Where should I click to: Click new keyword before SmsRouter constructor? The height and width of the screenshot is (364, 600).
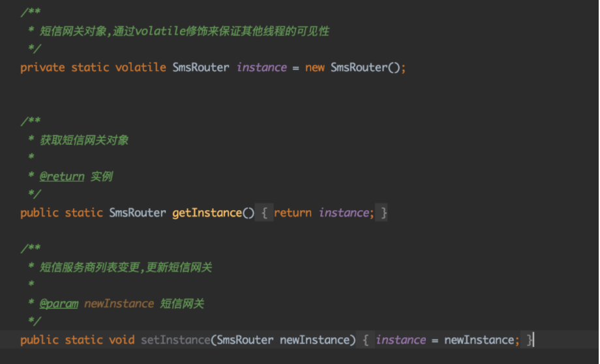tap(314, 68)
